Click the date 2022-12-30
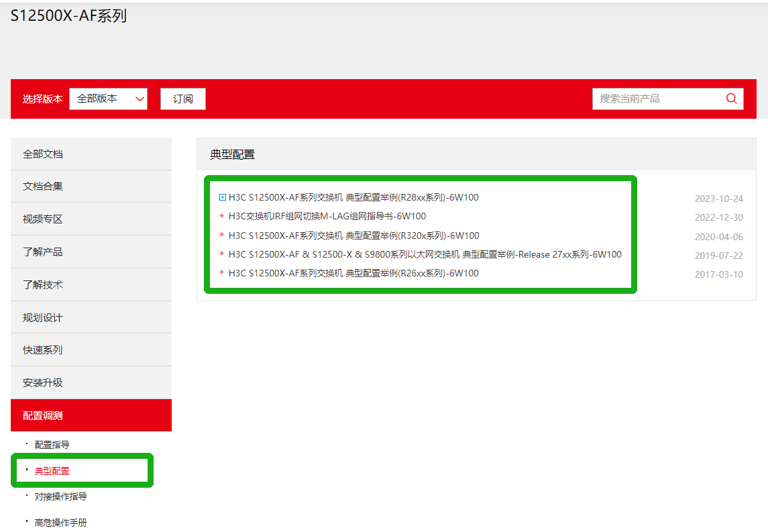The image size is (768, 532). click(x=718, y=217)
